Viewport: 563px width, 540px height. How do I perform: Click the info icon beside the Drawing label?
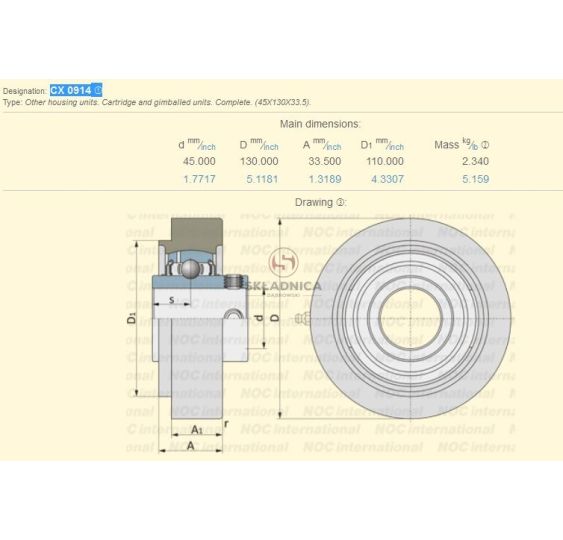340,202
